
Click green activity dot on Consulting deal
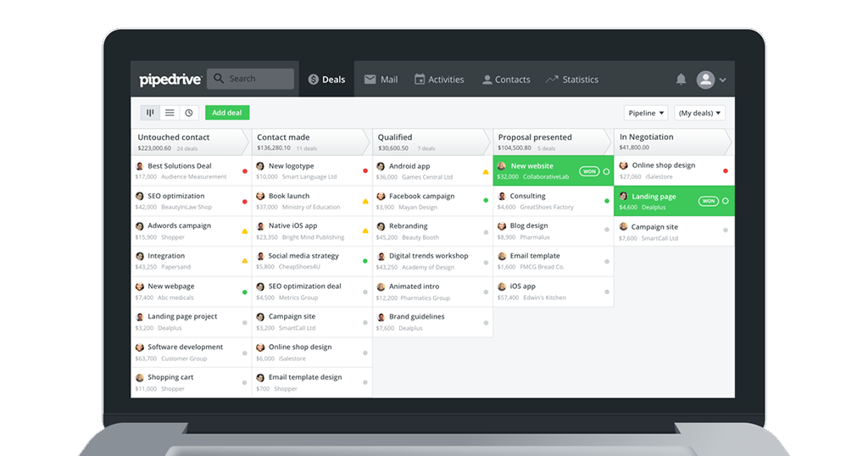(x=607, y=201)
